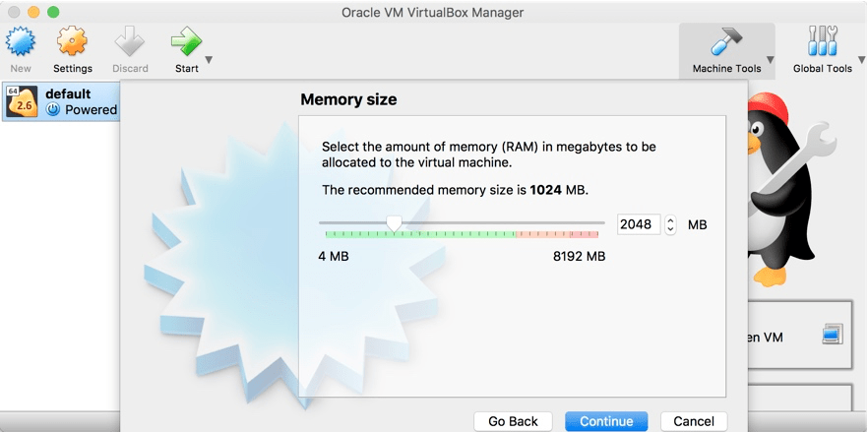
Task: Select the Global Tools wrench set icon
Action: 823,41
